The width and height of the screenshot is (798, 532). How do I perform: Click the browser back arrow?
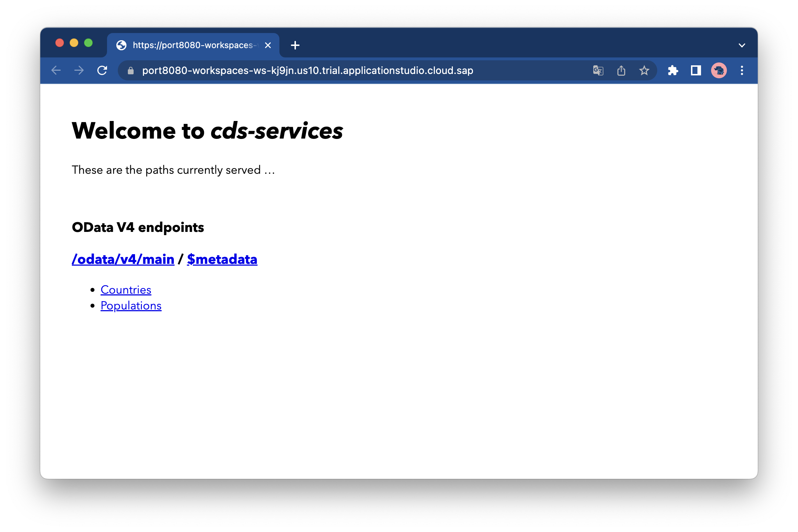click(x=56, y=70)
